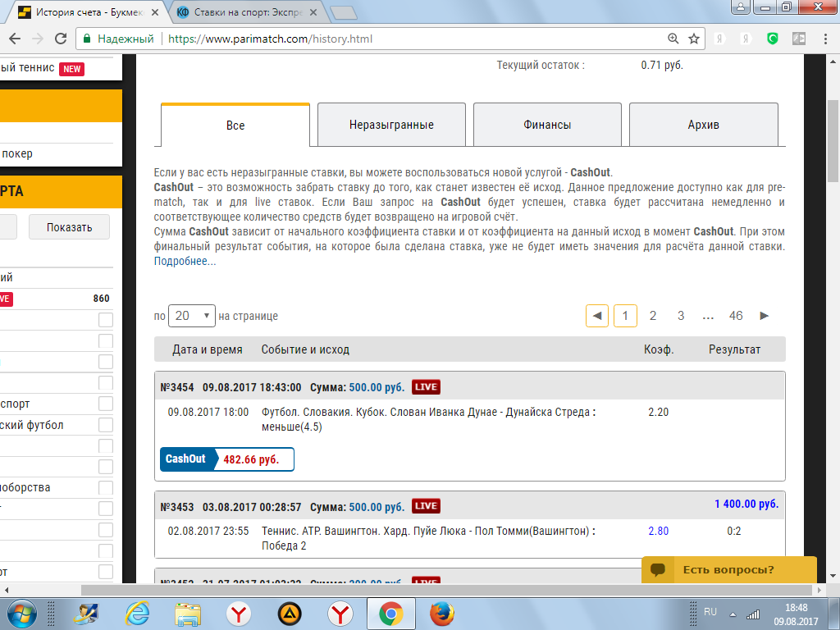This screenshot has height=630, width=840.
Task: Bookmark this page with the star icon
Action: 694,39
